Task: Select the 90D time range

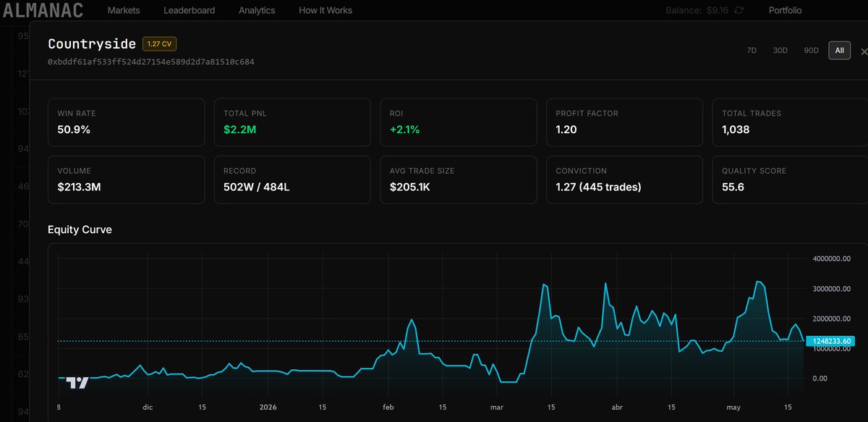Action: (811, 51)
